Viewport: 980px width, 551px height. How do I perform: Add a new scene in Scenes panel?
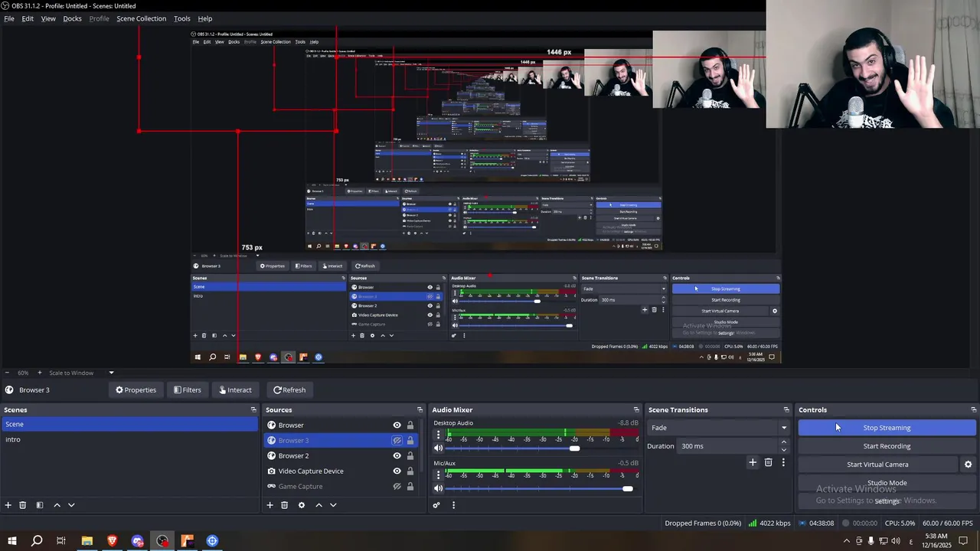click(8, 505)
